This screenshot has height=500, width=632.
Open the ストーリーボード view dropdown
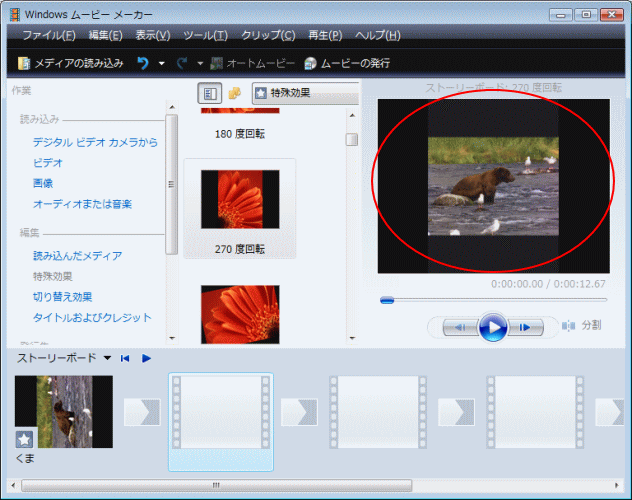pyautogui.click(x=107, y=358)
